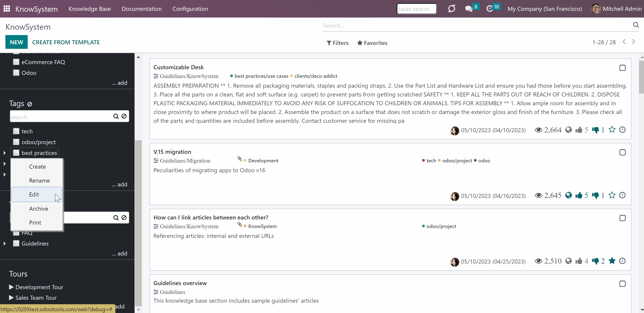
Task: Tick the tech tag checkbox
Action: (16, 131)
